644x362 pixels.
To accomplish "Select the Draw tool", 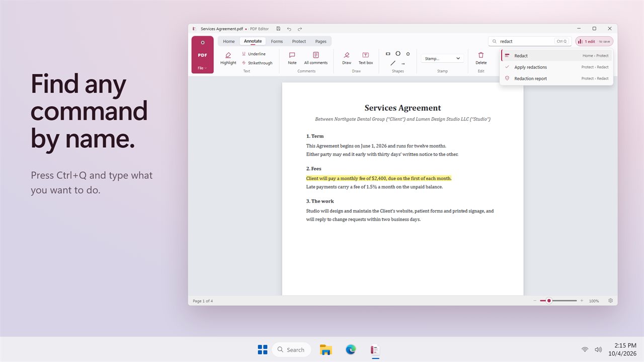I will (x=347, y=58).
